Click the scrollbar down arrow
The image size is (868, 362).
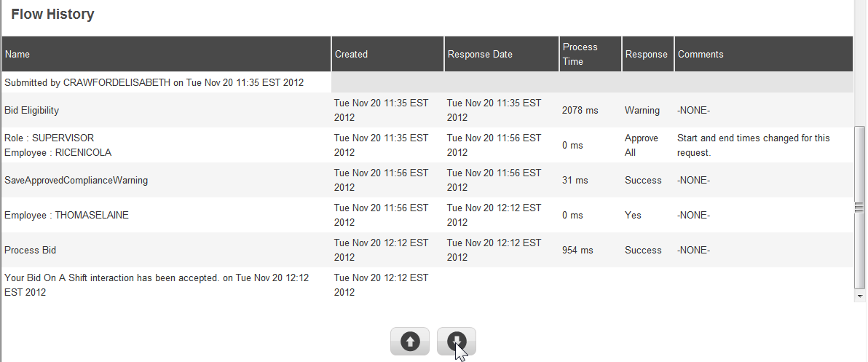pos(860,296)
